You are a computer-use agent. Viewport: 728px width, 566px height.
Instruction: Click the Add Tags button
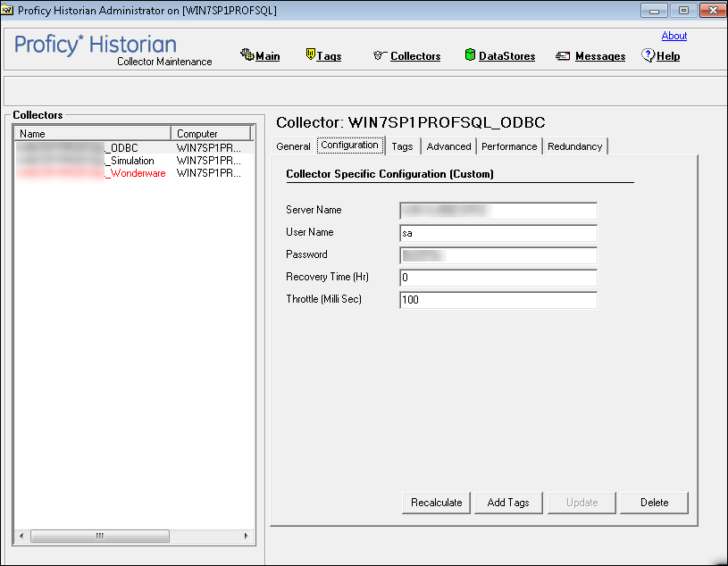[508, 503]
